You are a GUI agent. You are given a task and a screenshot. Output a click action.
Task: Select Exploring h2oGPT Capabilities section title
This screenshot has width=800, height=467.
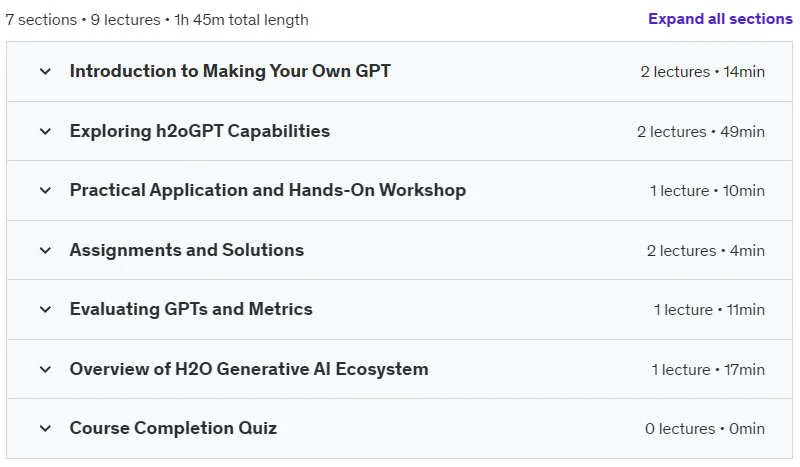pos(199,131)
